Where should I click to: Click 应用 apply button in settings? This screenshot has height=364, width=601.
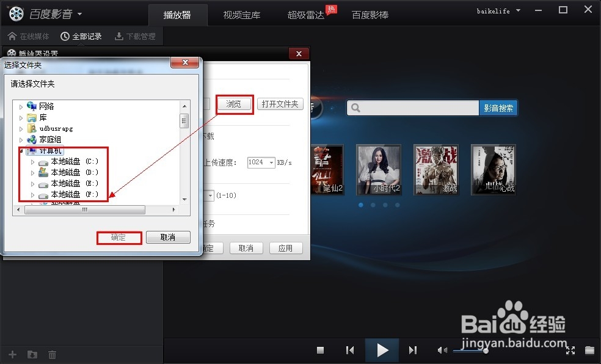coord(286,249)
